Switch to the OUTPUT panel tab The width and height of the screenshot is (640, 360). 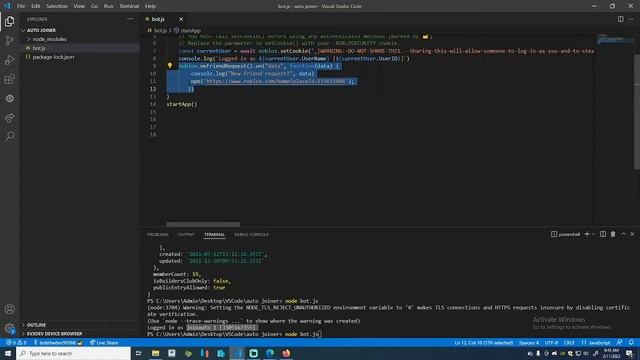coord(186,235)
